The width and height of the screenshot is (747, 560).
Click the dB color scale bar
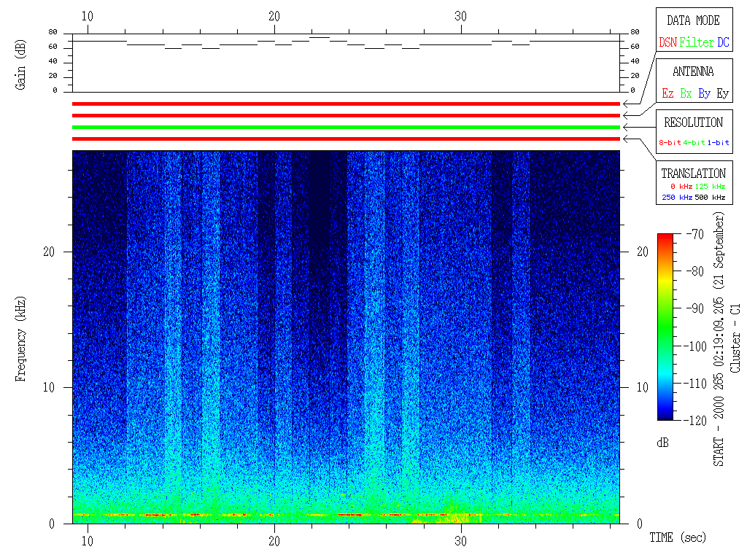point(665,327)
